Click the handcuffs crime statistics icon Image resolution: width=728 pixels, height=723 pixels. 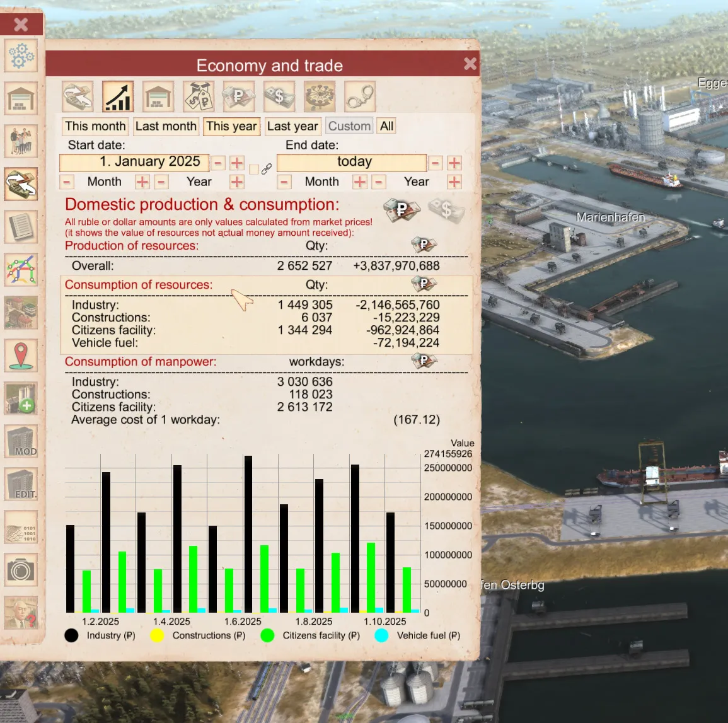pos(360,96)
